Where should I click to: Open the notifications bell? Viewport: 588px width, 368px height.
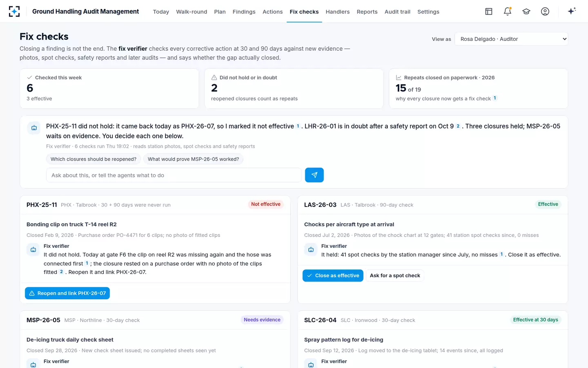point(508,11)
